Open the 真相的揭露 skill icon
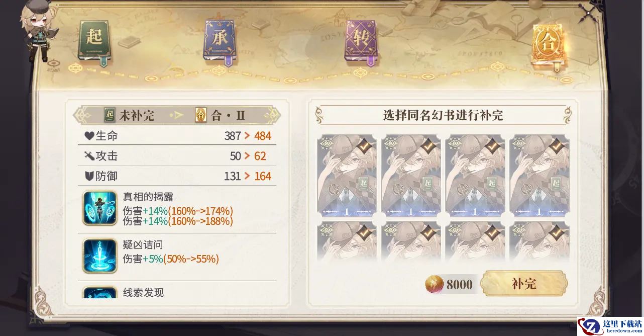The image size is (644, 336). [x=99, y=207]
